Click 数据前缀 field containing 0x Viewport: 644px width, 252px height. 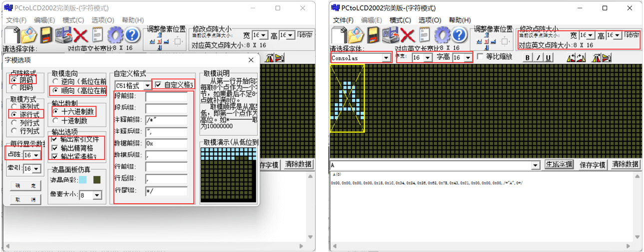click(166, 144)
